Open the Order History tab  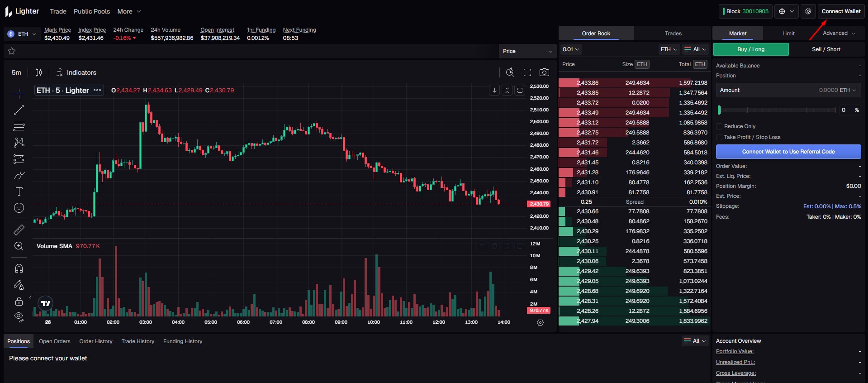[x=96, y=341]
